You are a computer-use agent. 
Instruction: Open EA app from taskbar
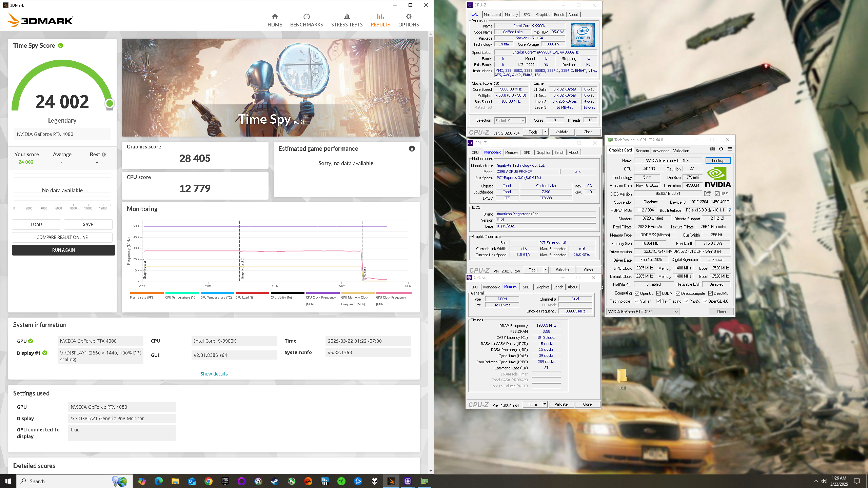[x=308, y=481]
